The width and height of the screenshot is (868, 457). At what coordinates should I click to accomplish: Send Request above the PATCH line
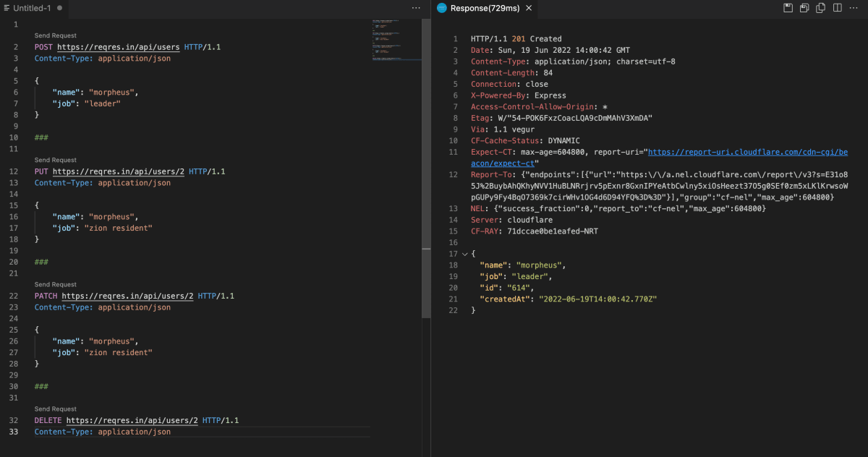pyautogui.click(x=55, y=284)
